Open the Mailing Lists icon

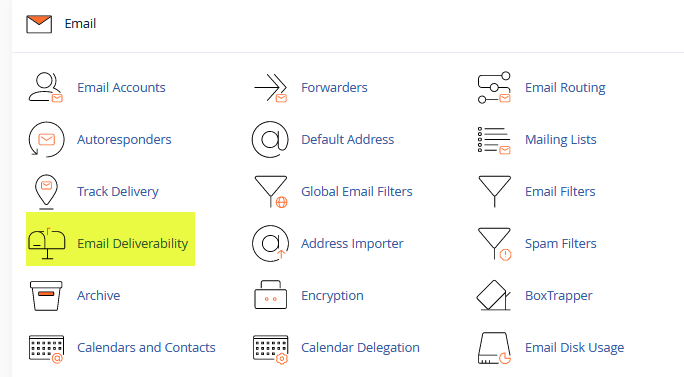point(494,140)
